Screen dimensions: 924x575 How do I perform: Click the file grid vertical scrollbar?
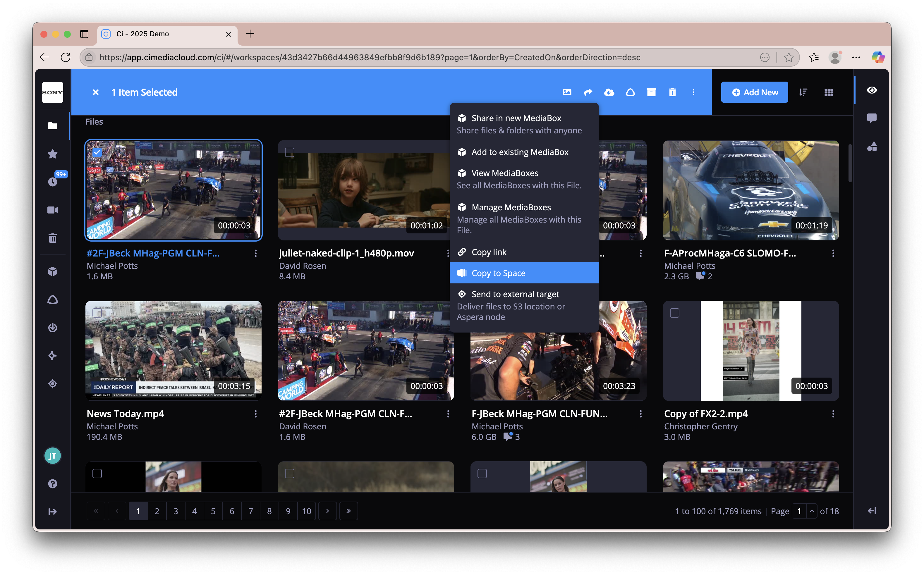850,163
